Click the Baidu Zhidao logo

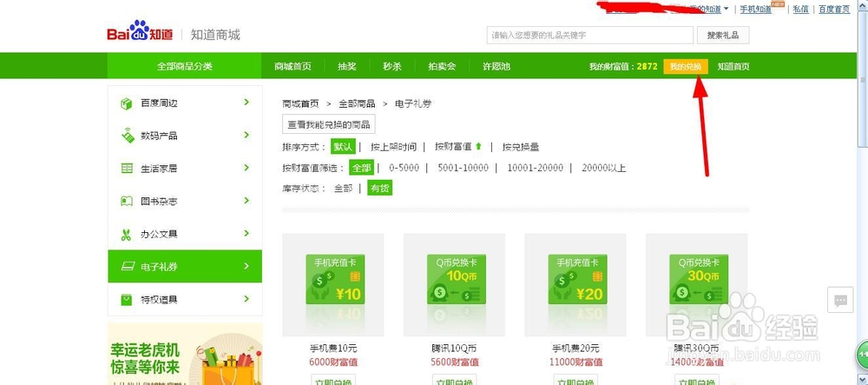[140, 31]
